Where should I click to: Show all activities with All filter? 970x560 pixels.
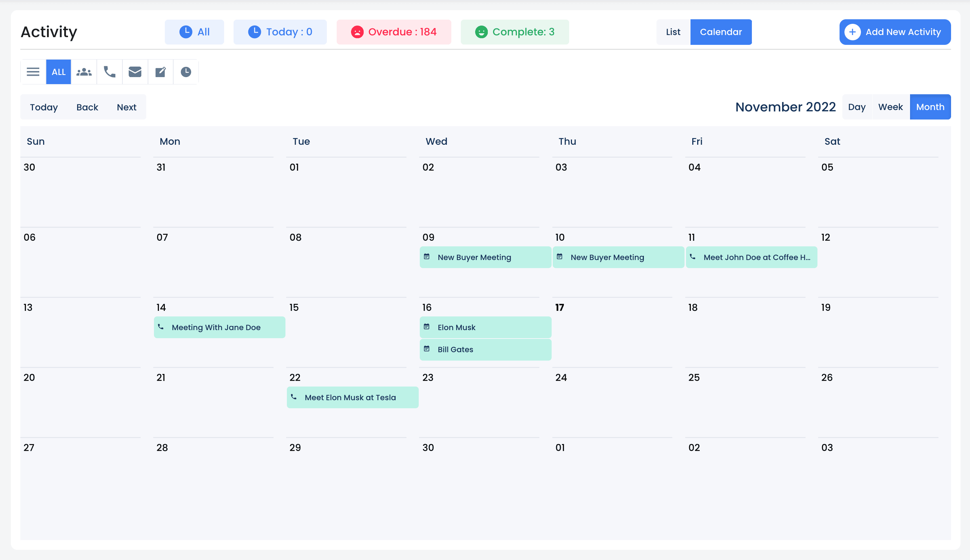click(194, 32)
